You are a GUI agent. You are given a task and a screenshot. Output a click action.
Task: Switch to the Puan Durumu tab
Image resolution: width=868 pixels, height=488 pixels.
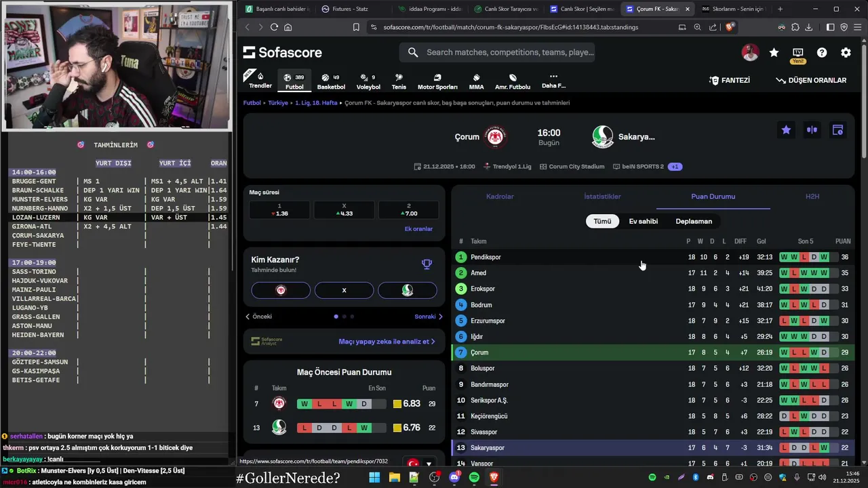(x=713, y=197)
